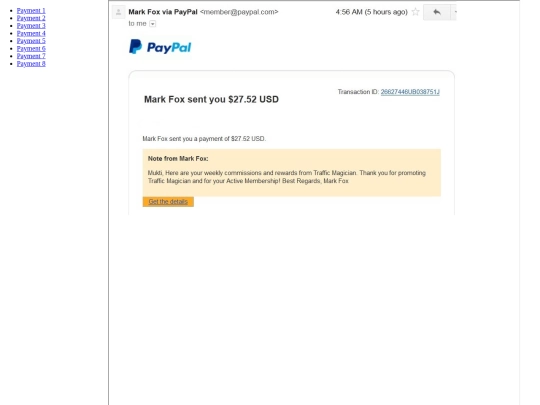Click the member@paypal.com sender address
Screen dimensions: 540x405
pos(239,12)
